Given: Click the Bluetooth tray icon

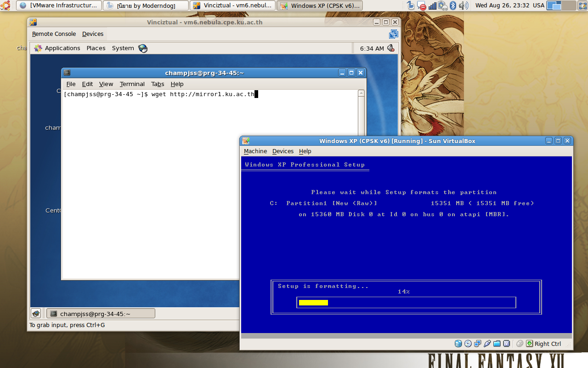Looking at the screenshot, I should pyautogui.click(x=452, y=6).
